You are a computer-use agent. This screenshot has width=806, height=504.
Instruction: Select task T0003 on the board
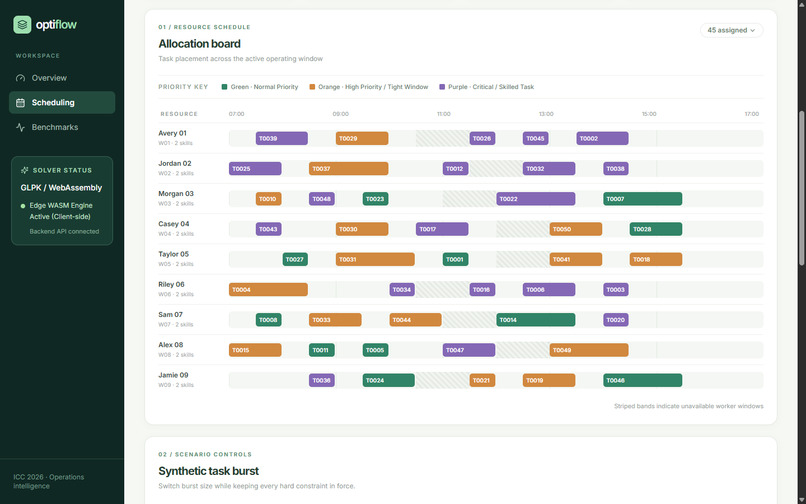(616, 290)
